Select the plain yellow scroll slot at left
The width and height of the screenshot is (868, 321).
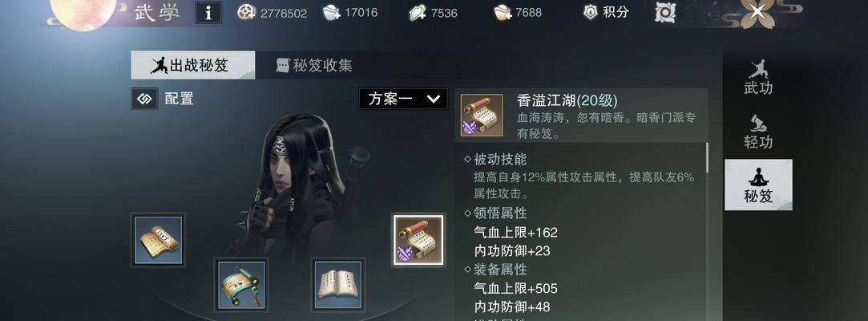click(159, 240)
